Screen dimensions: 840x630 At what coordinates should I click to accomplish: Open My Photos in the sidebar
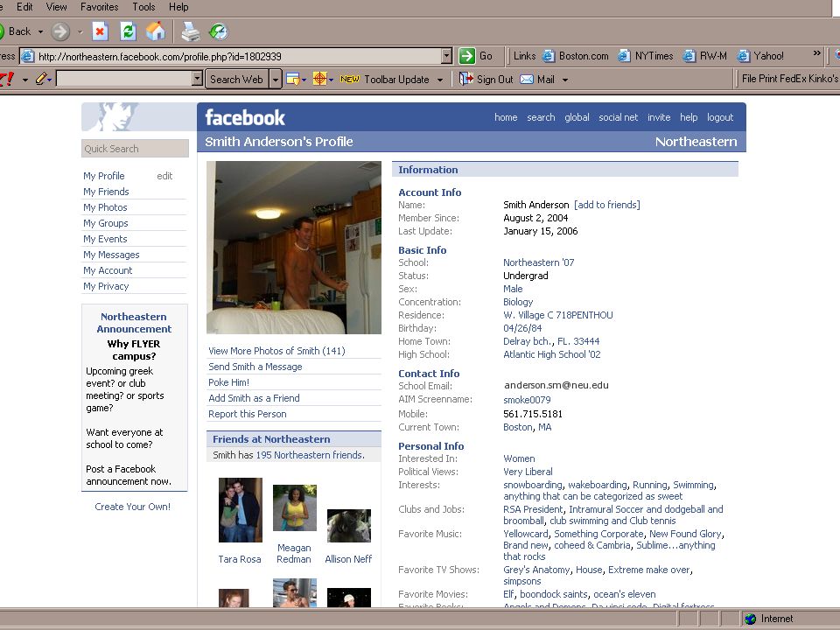[x=105, y=207]
